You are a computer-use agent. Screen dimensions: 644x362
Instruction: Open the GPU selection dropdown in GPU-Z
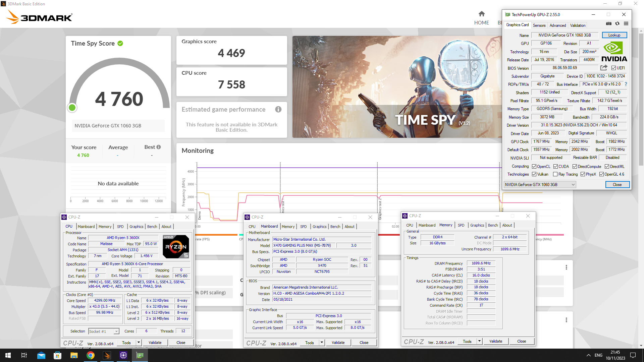540,185
